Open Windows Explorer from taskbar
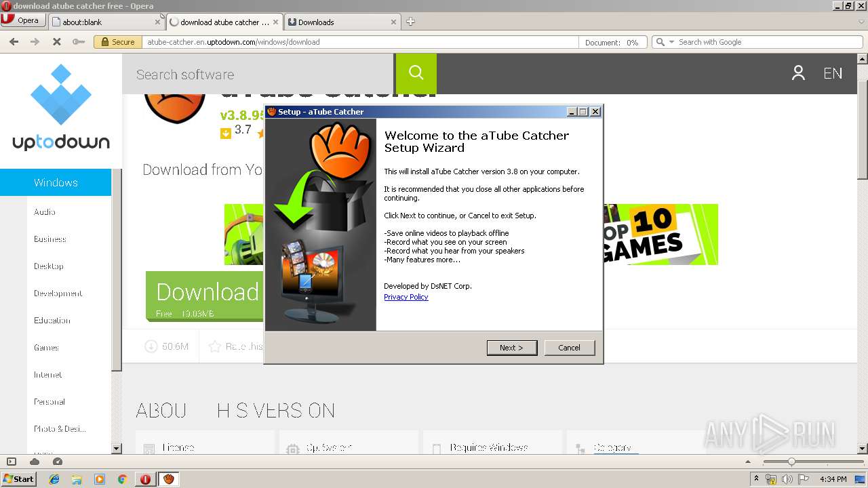 pyautogui.click(x=77, y=479)
